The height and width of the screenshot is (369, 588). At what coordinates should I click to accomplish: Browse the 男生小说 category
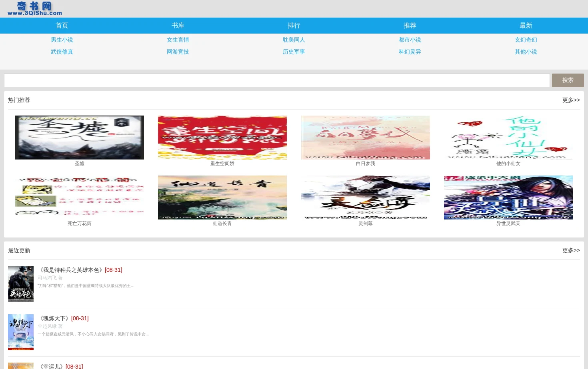pos(62,40)
